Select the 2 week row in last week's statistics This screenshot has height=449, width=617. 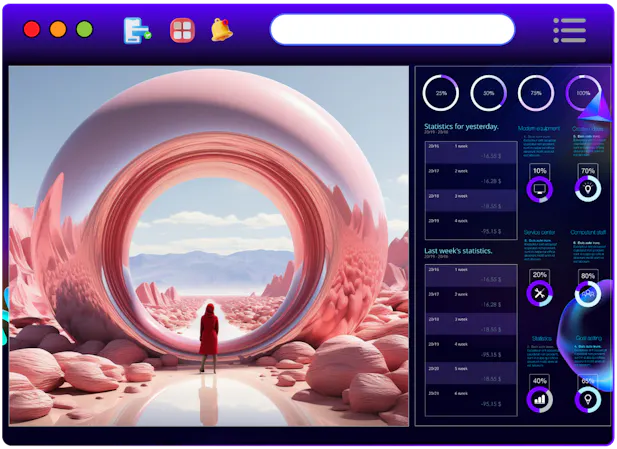tap(471, 300)
